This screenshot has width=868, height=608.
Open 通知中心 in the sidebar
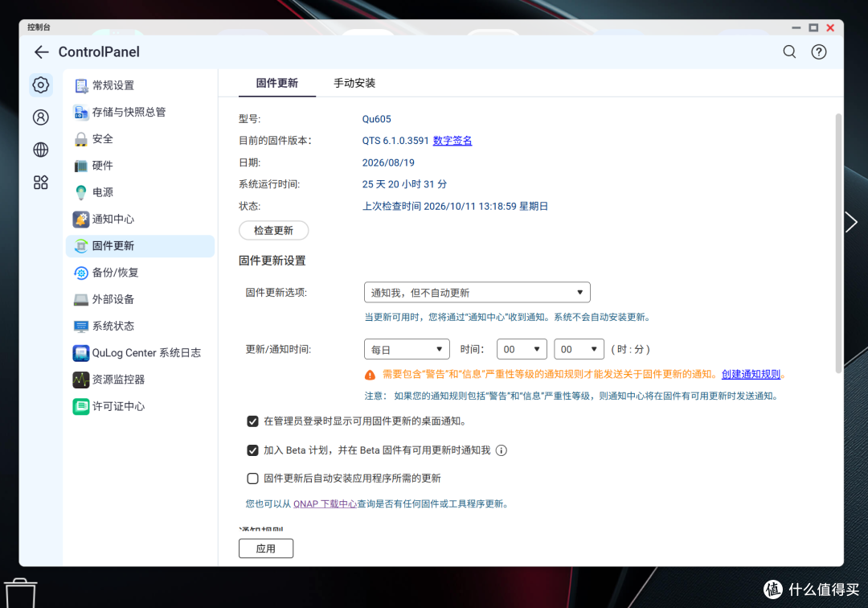click(140, 219)
